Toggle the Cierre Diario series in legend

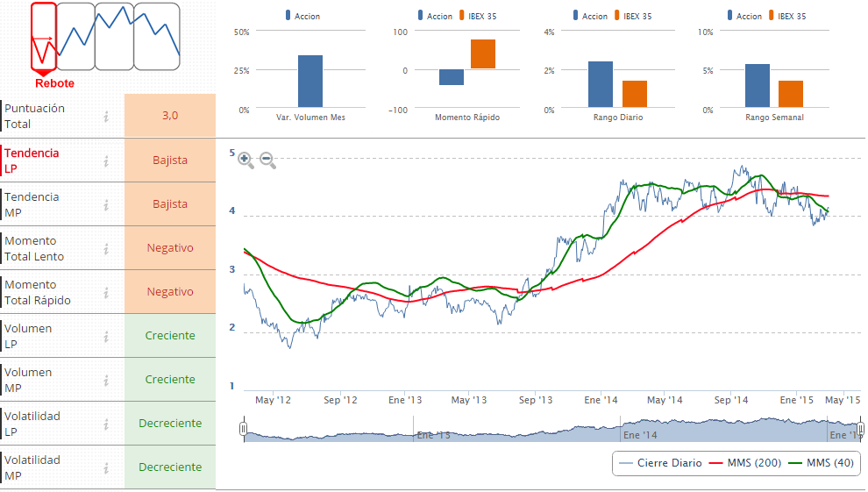point(660,463)
